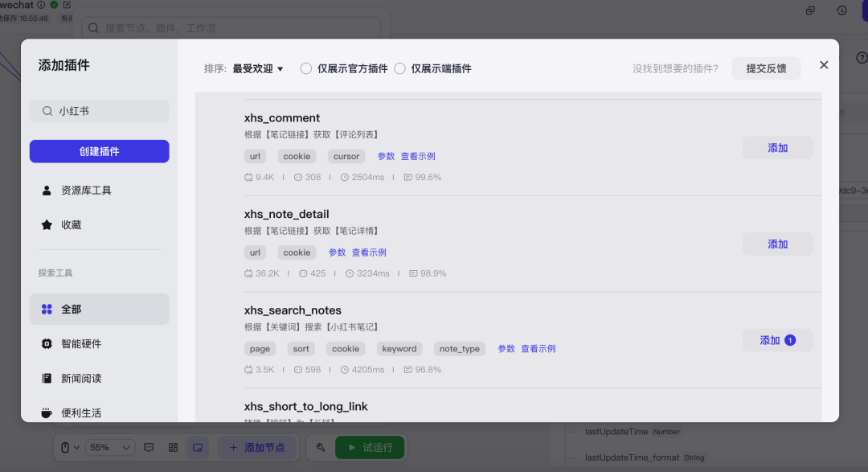Click the wrench debug icon in bottom toolbar

[x=321, y=447]
